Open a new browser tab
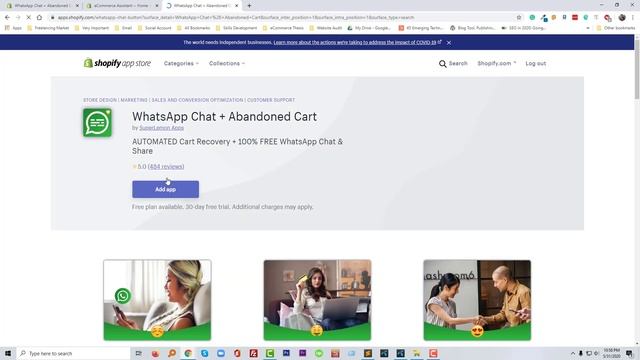The height and width of the screenshot is (360, 640). (249, 6)
